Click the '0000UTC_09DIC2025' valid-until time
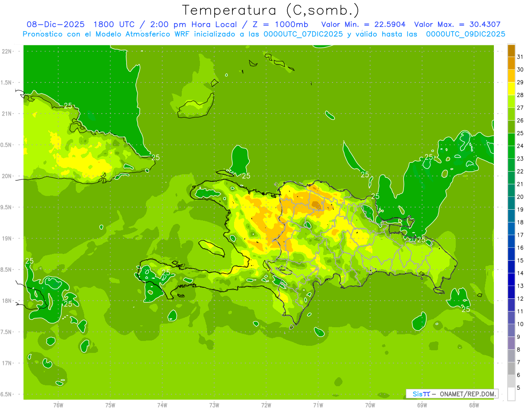The width and height of the screenshot is (532, 411). point(465,34)
